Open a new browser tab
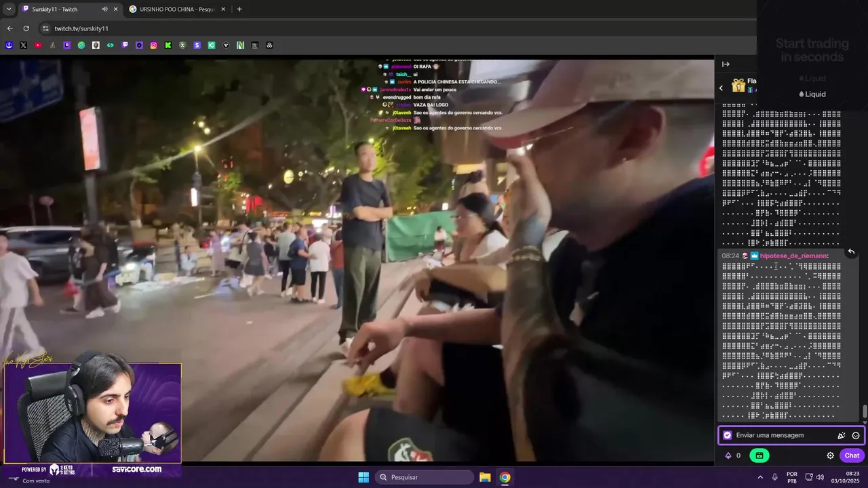Image resolution: width=868 pixels, height=488 pixels. click(x=239, y=9)
